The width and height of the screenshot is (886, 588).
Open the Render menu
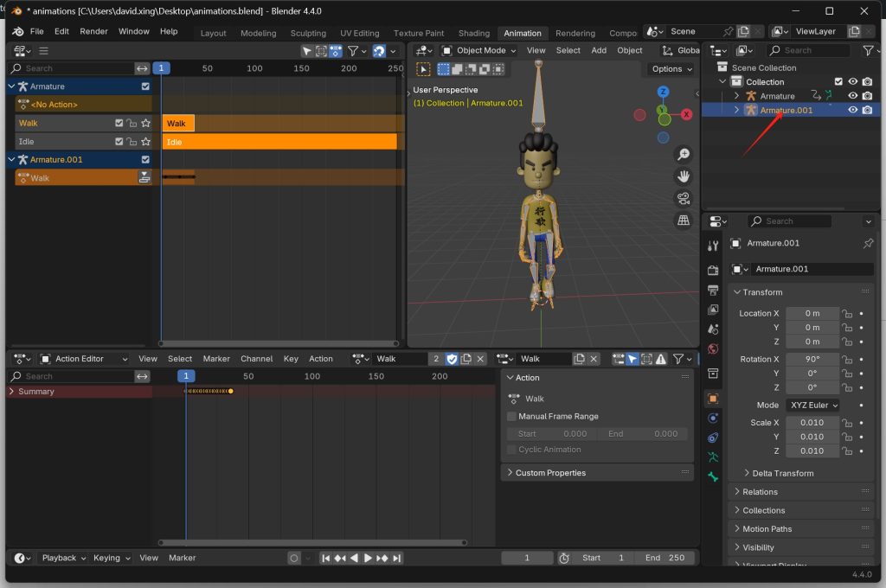click(x=93, y=32)
